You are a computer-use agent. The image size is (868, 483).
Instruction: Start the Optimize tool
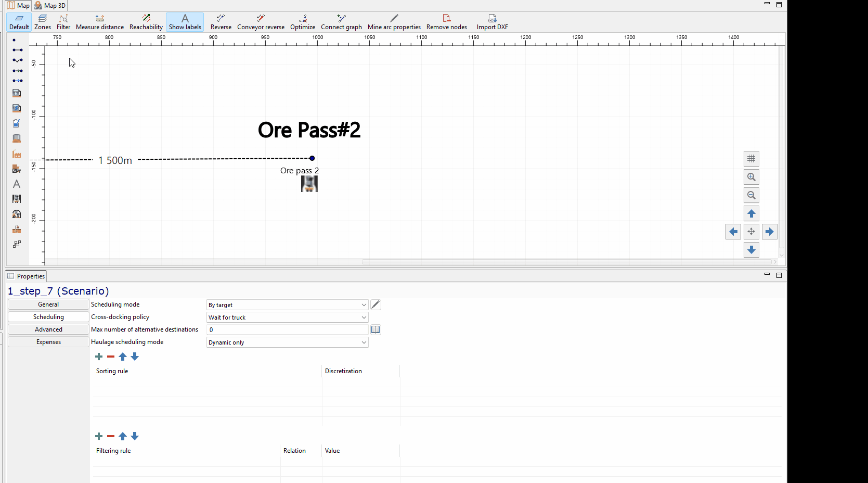303,22
